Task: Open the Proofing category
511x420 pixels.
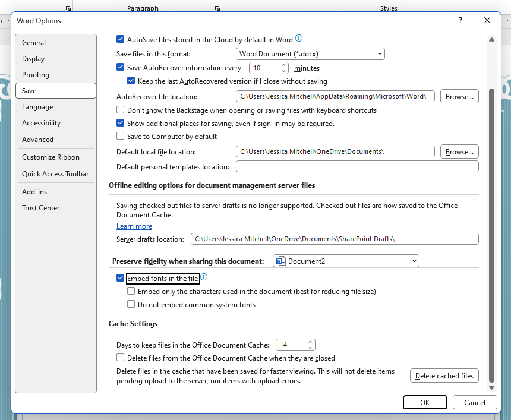Action: (56, 75)
